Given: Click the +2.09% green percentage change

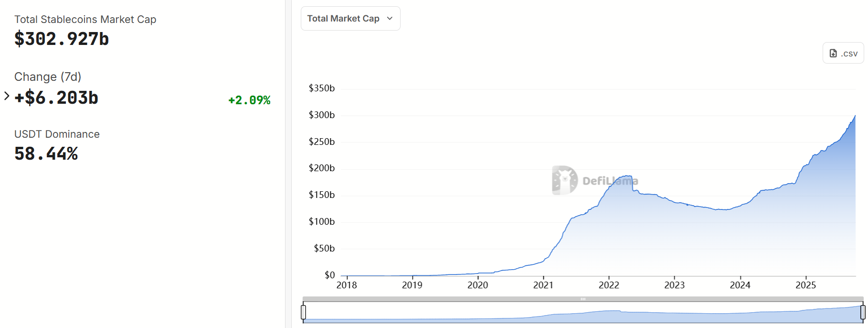Looking at the screenshot, I should (x=249, y=100).
